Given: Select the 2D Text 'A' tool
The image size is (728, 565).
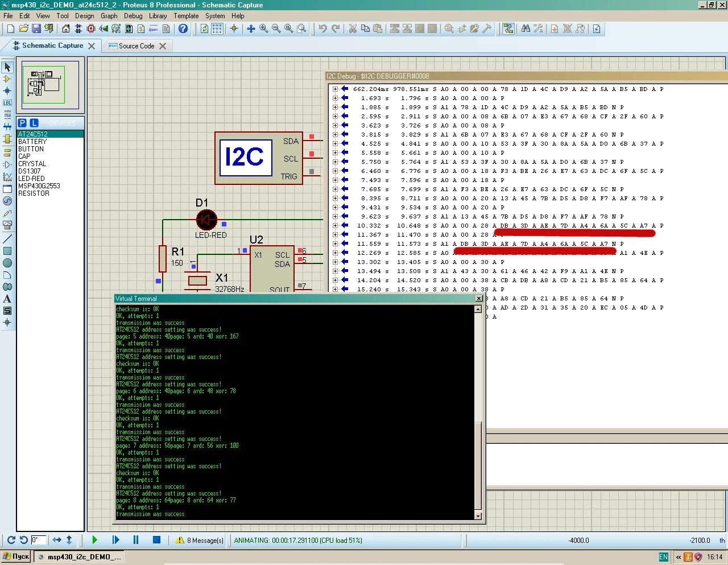Looking at the screenshot, I should click(7, 299).
